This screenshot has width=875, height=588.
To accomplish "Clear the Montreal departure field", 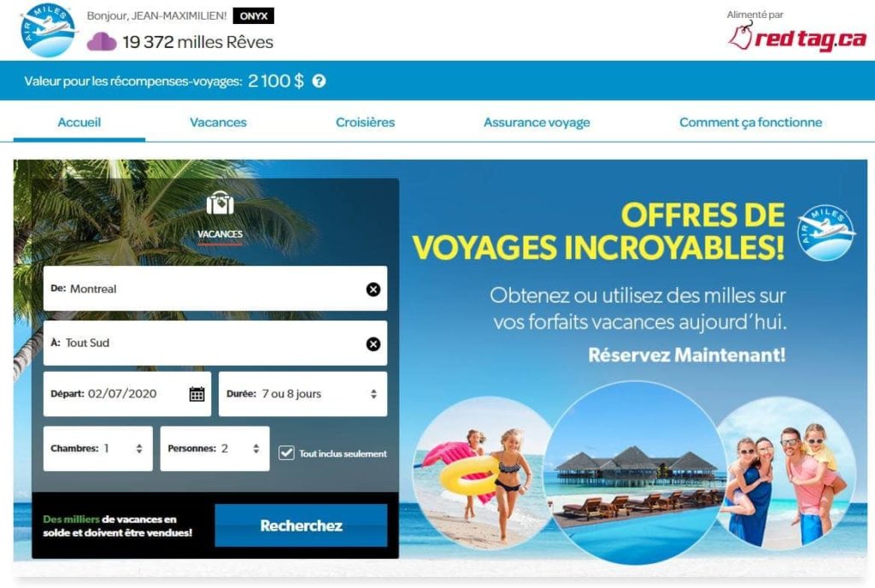I will point(373,289).
